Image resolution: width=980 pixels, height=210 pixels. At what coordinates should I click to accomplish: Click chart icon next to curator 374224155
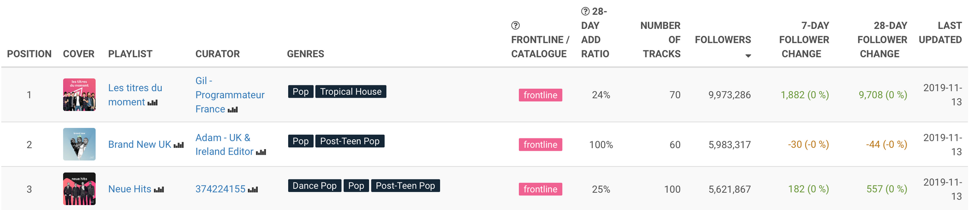(x=253, y=189)
